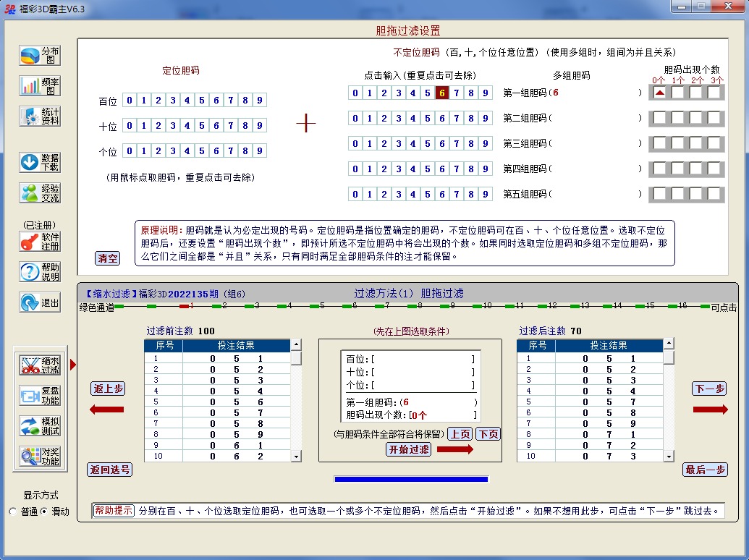This screenshot has width=749, height=560.
Task: Open the 分布图 distribution chart
Action: (x=40, y=56)
